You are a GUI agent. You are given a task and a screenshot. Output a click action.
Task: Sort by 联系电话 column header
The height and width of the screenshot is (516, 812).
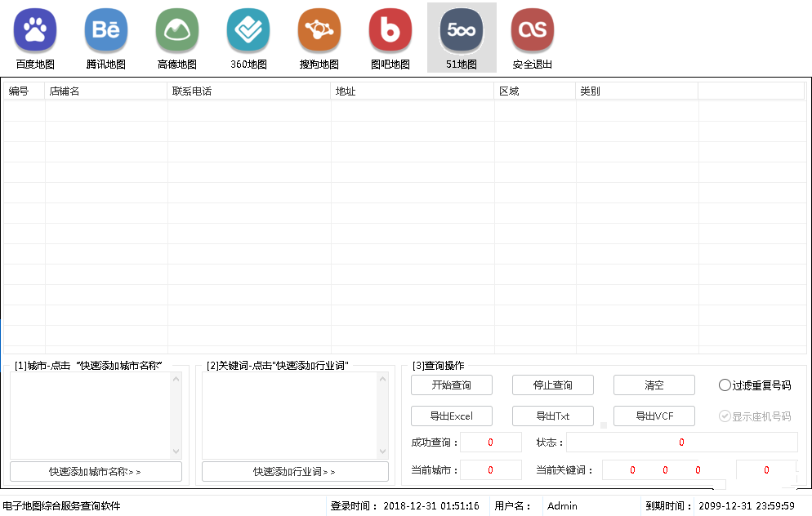(x=248, y=91)
